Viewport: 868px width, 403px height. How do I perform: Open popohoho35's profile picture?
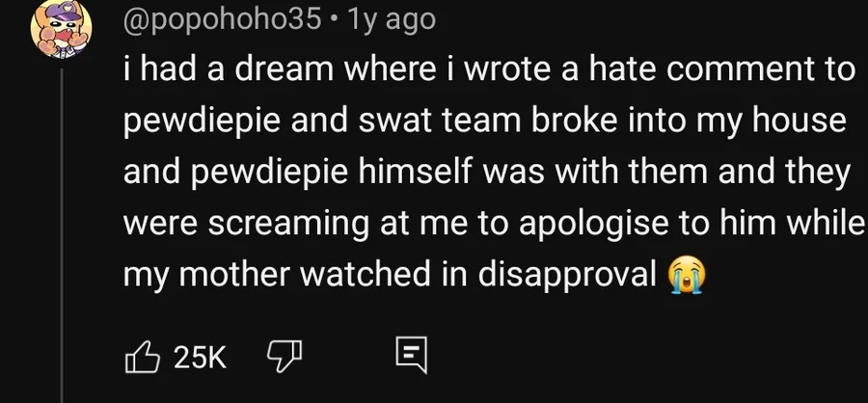(x=61, y=29)
